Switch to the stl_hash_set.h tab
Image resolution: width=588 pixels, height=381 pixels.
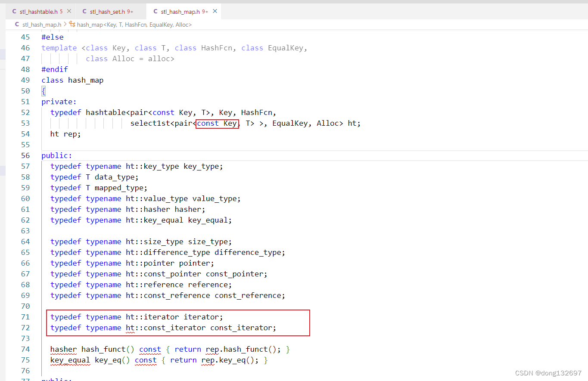(111, 12)
